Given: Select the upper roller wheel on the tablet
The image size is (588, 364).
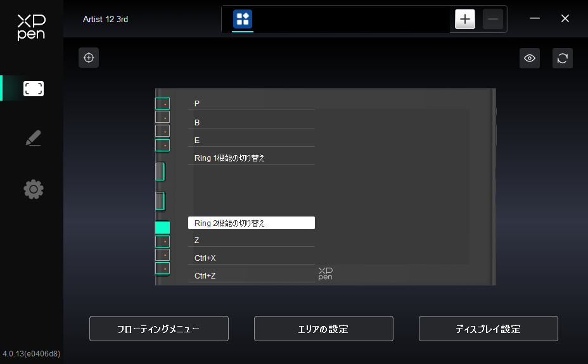Looking at the screenshot, I should (x=160, y=172).
